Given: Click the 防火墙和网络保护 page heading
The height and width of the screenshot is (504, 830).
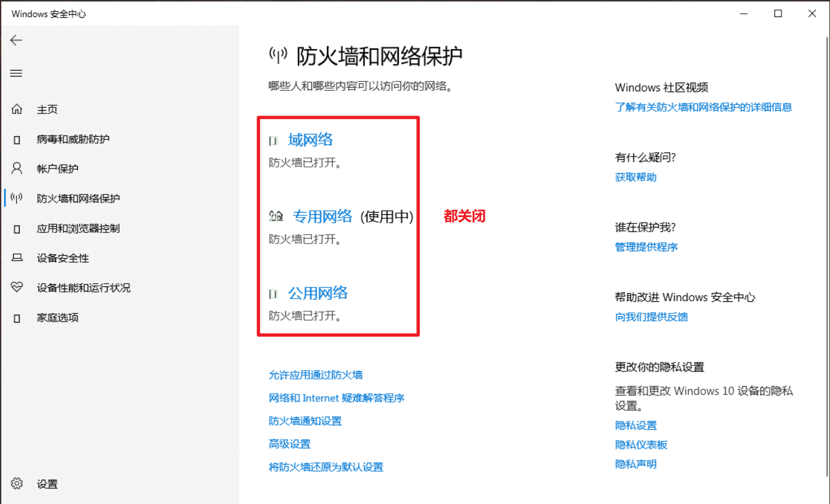Looking at the screenshot, I should point(379,56).
